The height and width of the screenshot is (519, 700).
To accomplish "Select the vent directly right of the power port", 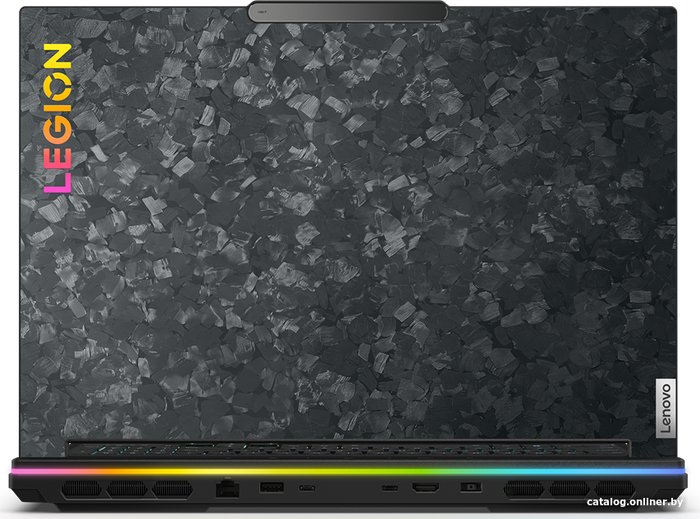I will click(x=523, y=489).
